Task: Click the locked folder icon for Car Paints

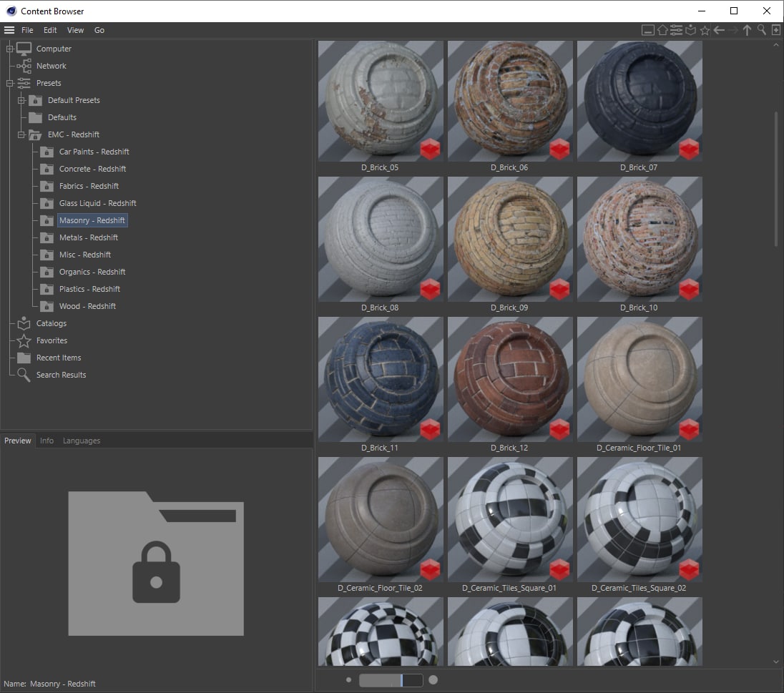Action: [46, 152]
